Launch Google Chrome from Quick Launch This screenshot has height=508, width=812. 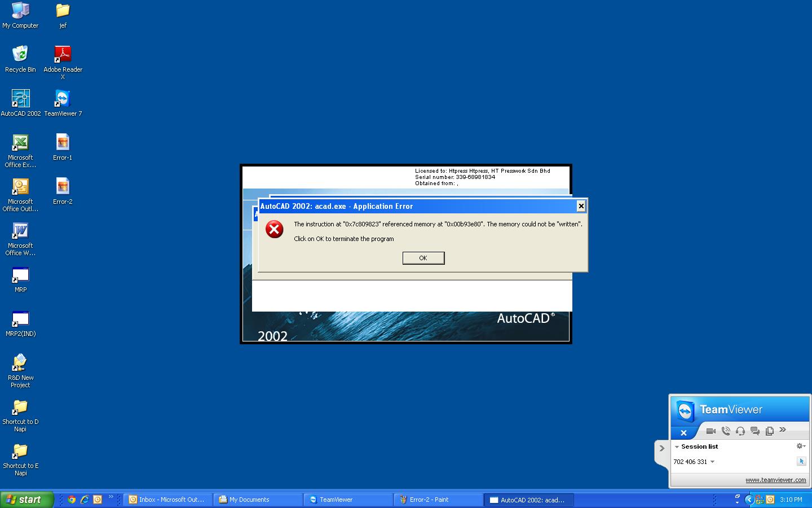coord(72,500)
